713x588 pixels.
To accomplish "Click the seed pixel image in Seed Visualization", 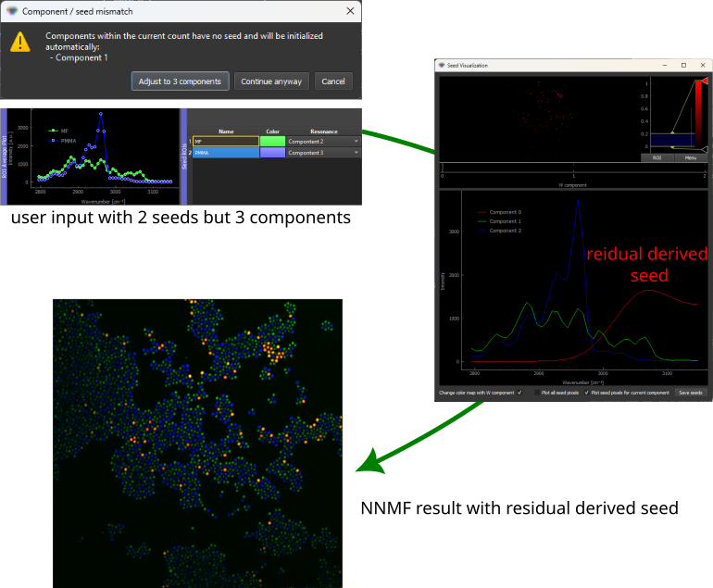I will point(540,119).
